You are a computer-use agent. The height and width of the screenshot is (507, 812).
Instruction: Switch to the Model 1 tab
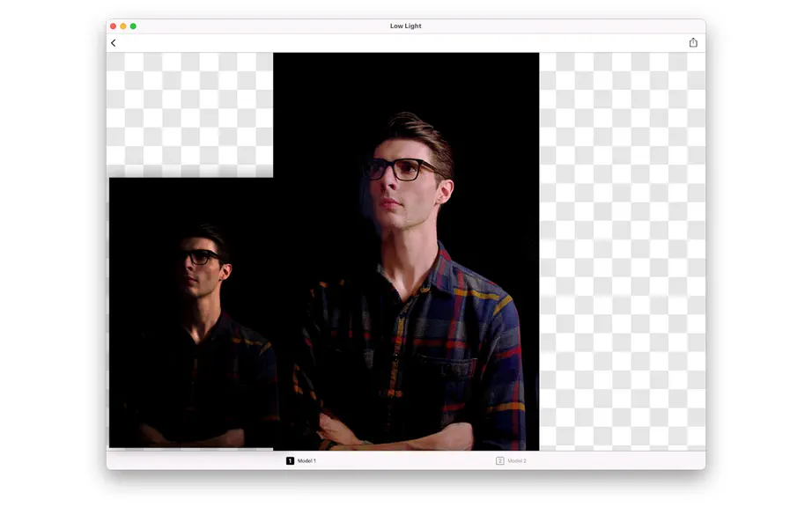(301, 460)
